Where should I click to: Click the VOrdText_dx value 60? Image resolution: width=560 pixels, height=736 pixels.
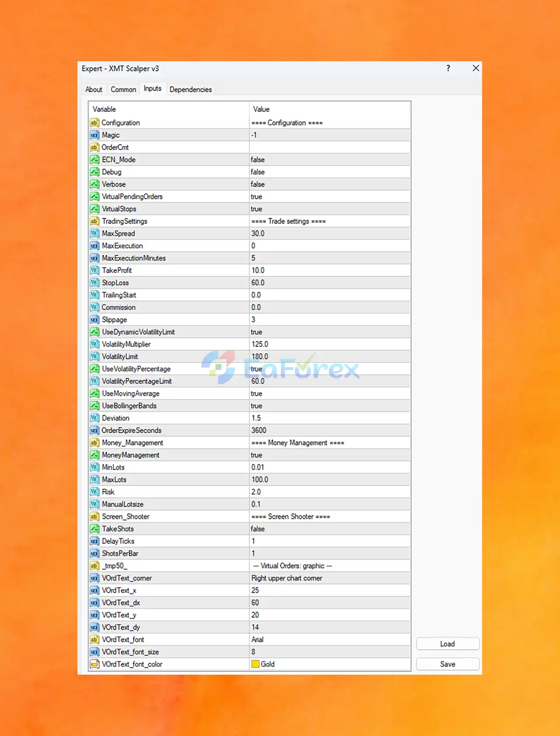click(255, 603)
